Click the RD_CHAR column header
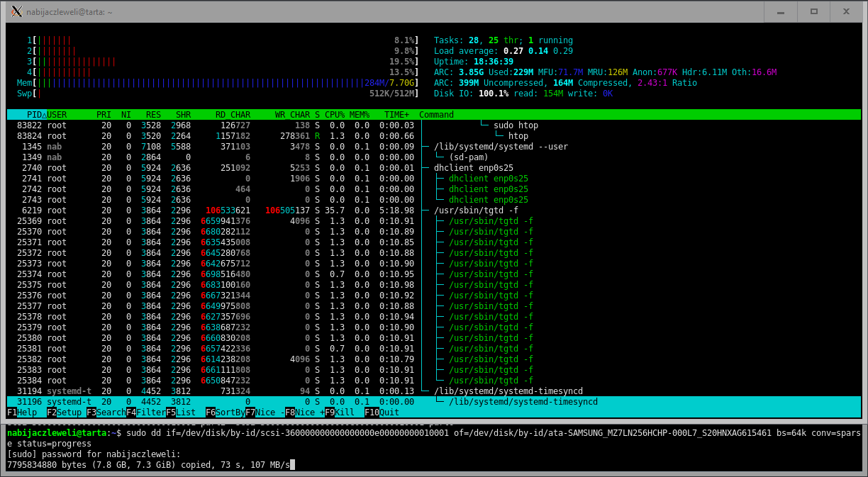Screen dimensions: 868x477 (x=230, y=115)
